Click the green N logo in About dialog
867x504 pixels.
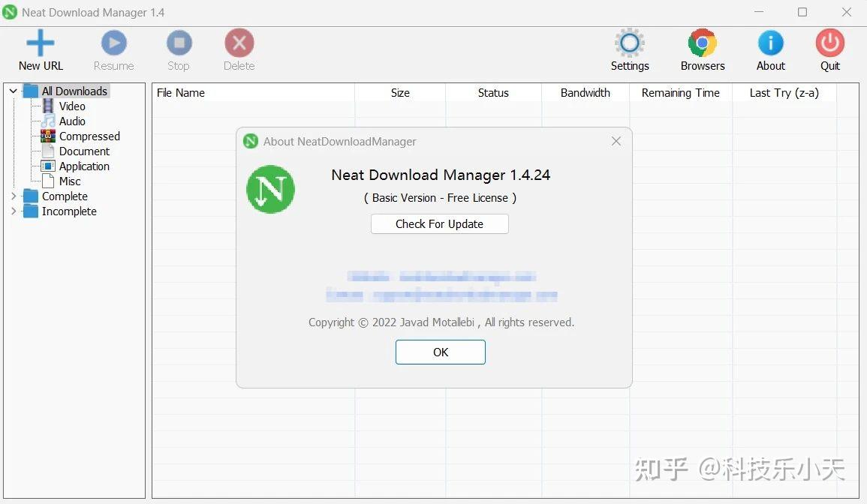(270, 189)
